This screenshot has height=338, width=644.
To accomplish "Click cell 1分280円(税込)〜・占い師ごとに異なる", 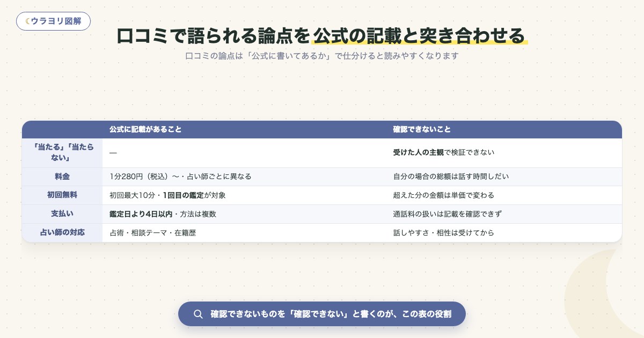I will coord(180,177).
